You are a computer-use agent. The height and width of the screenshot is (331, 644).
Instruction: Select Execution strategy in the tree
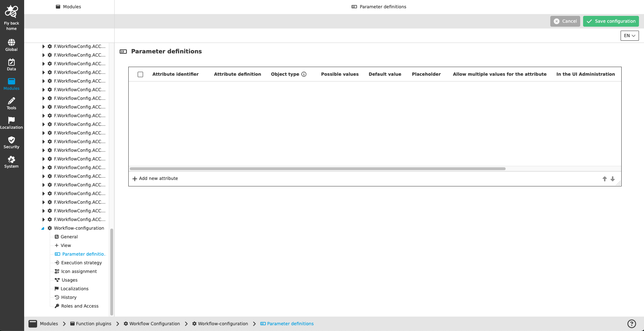[x=81, y=262]
